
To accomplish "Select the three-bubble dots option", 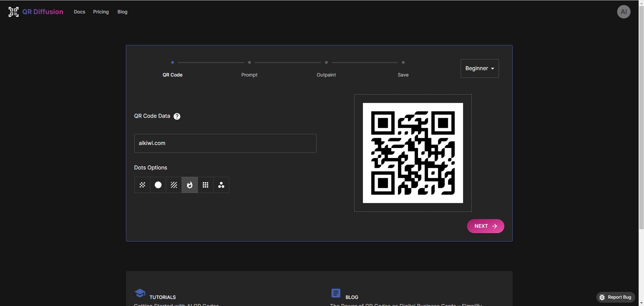I will pos(221,185).
